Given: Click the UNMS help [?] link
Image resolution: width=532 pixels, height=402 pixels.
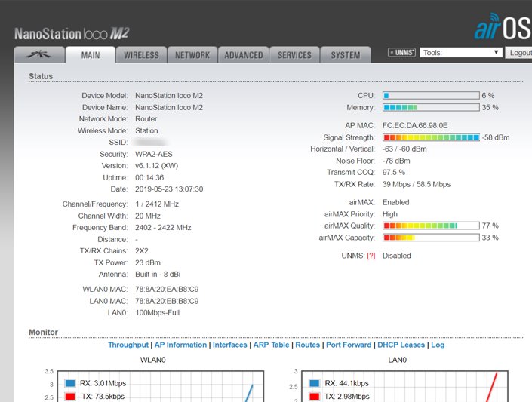Looking at the screenshot, I should 371,256.
